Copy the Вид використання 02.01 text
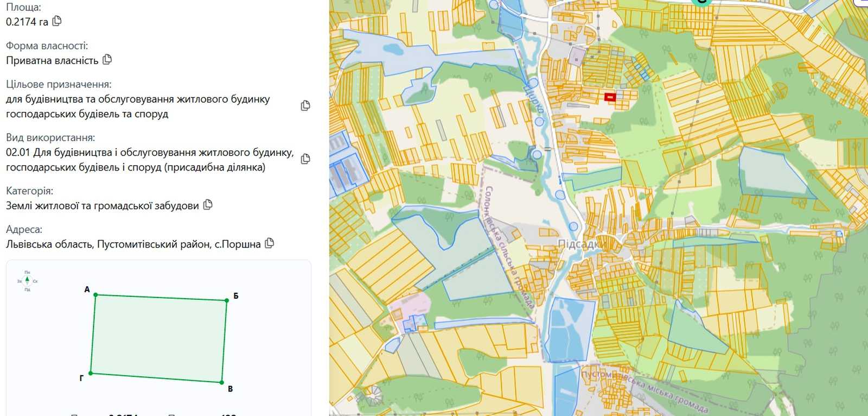868x416 pixels. tap(305, 159)
